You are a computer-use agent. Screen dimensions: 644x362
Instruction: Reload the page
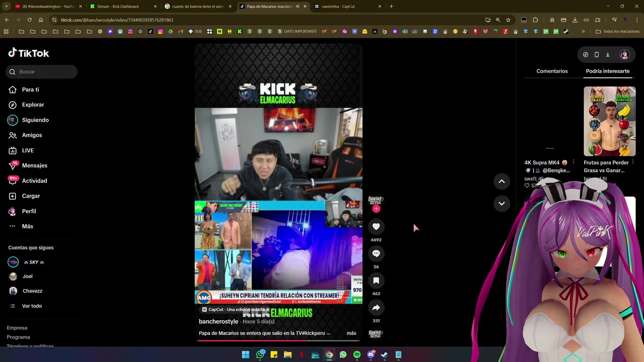29,20
